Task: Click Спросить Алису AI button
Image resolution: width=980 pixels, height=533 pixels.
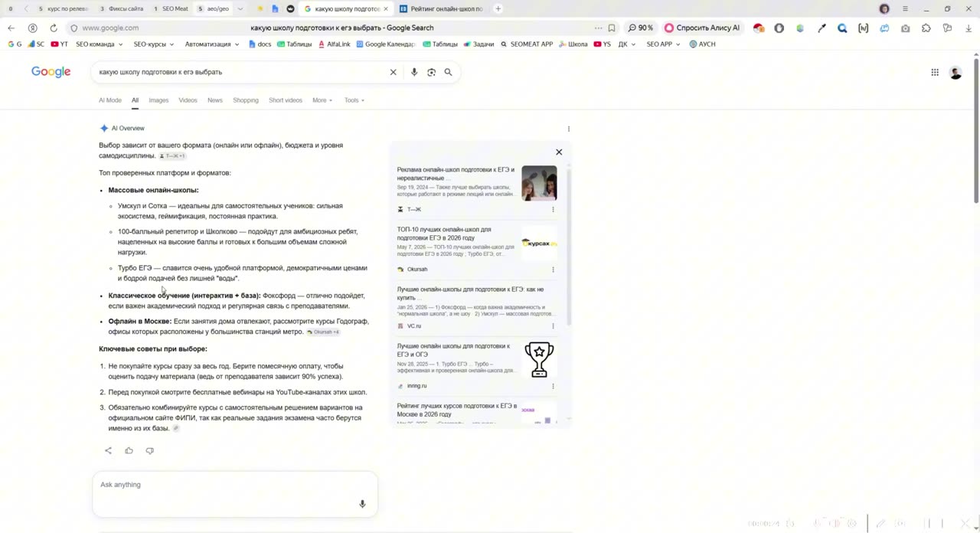Action: click(x=702, y=28)
